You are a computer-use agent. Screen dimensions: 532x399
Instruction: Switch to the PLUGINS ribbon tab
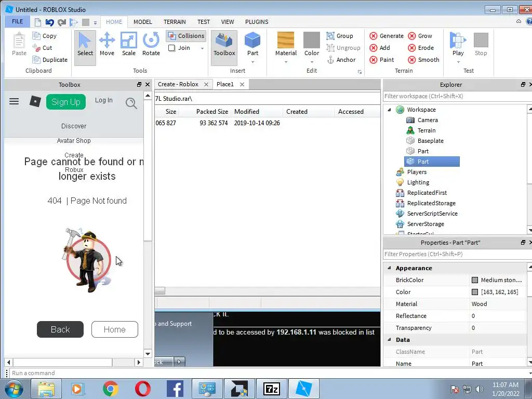(x=257, y=22)
